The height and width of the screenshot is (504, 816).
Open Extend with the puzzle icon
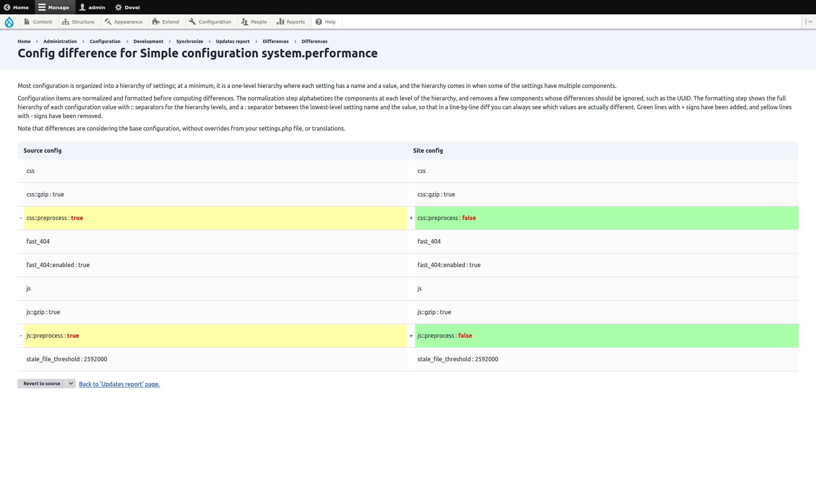click(156, 22)
